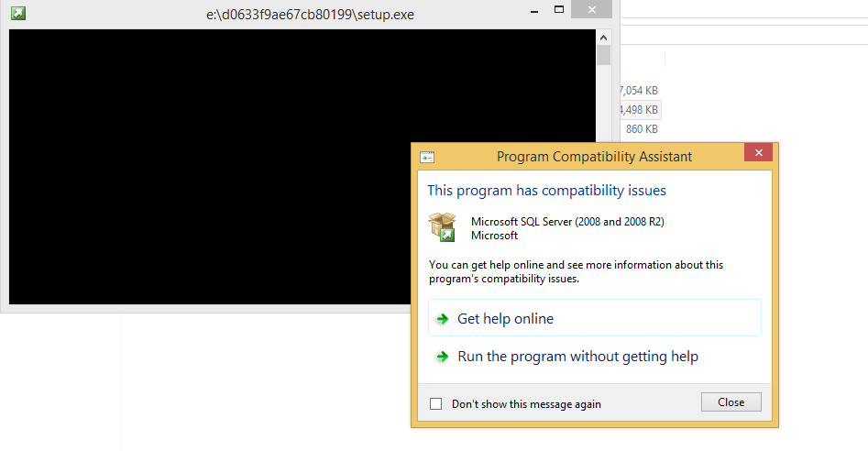Click the Close button in the dialog
Screen dimensions: 868x451
click(731, 402)
